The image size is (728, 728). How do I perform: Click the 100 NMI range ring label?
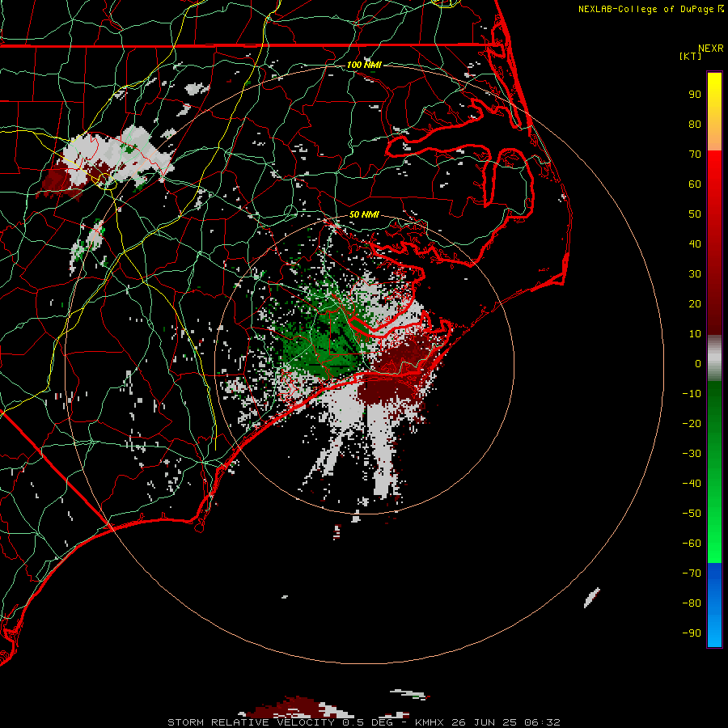pyautogui.click(x=364, y=65)
